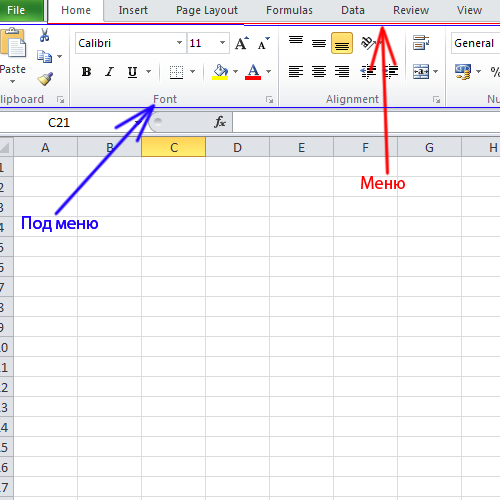The height and width of the screenshot is (500, 500).
Task: Click the Center text alignment icon
Action: coord(319,71)
